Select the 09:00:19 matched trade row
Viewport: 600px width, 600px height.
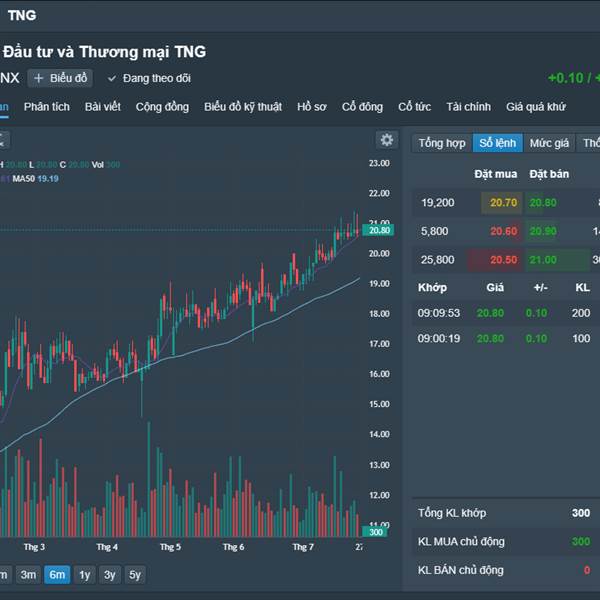click(506, 338)
